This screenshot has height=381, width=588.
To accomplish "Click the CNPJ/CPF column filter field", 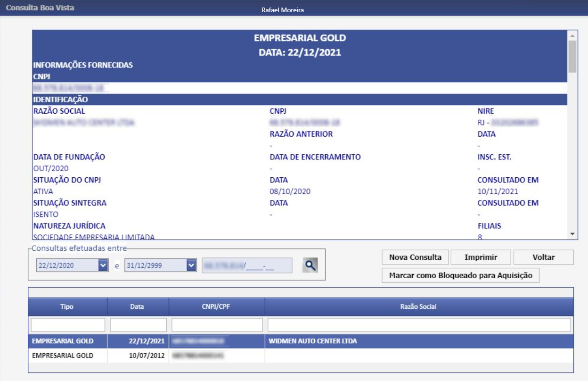I will pos(217,325).
